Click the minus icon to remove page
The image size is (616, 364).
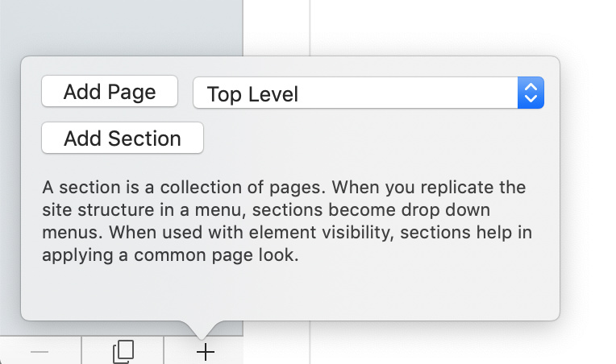click(40, 352)
